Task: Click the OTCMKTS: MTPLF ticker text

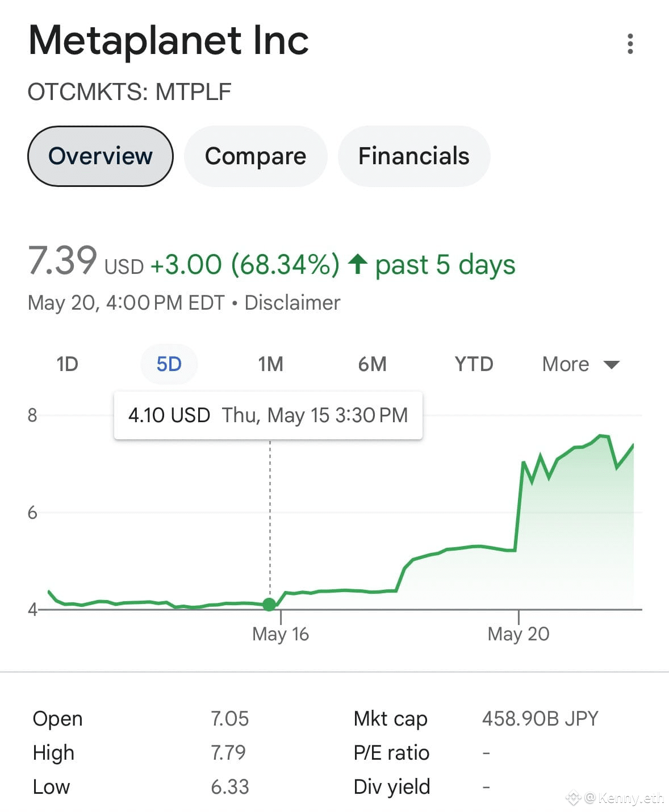Action: pos(129,91)
